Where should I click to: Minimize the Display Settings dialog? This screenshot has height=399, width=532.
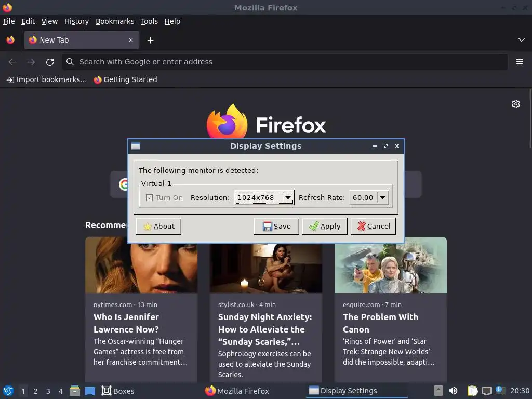[x=375, y=146]
